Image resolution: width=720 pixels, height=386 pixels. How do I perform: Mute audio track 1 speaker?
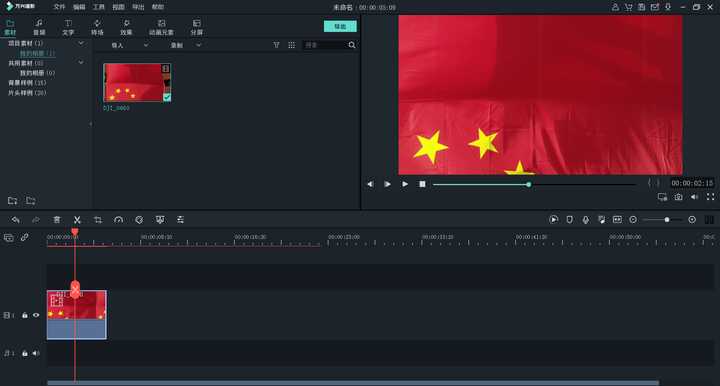36,353
